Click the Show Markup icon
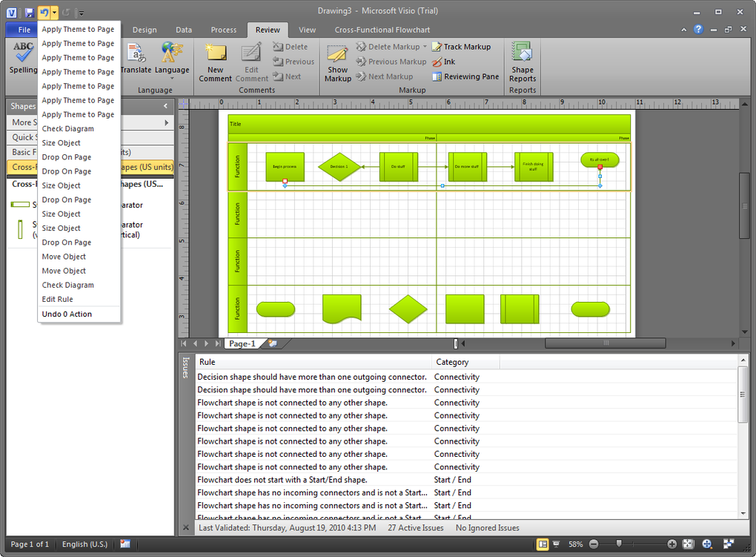 coord(337,63)
